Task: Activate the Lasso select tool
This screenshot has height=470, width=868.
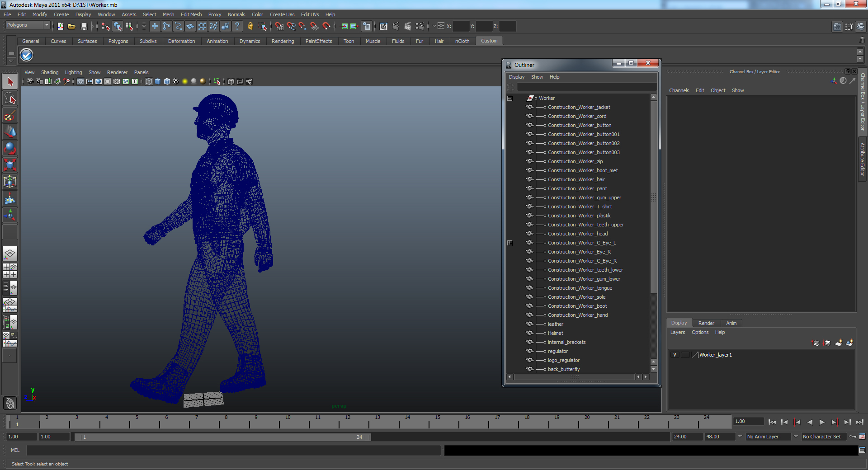Action: [x=10, y=99]
